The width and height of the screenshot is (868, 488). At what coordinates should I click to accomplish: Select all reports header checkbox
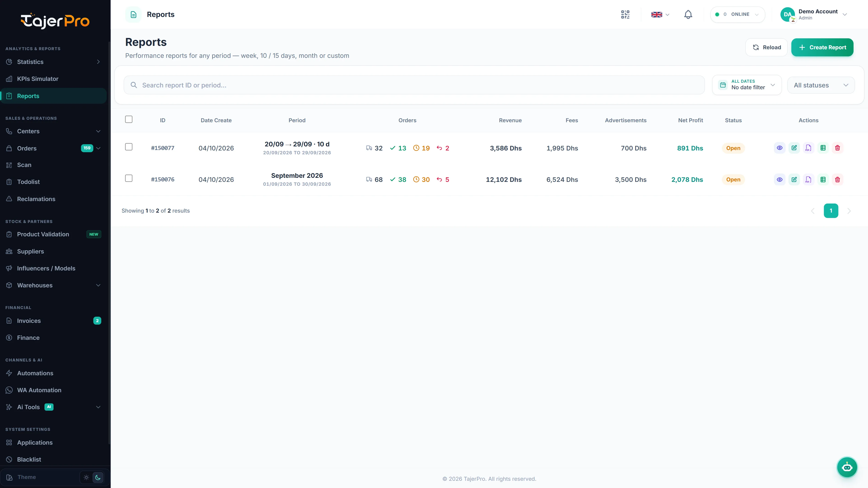tap(129, 120)
